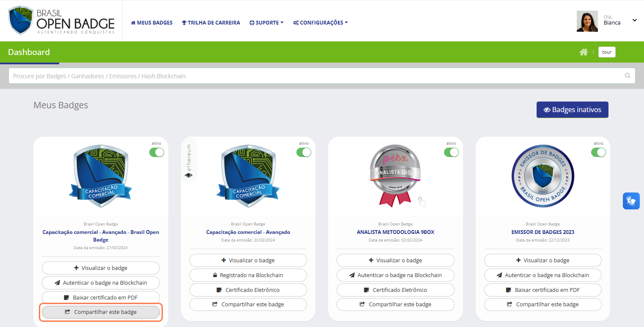644x327 pixels.
Task: Expand the Configurações dropdown menu
Action: pos(321,23)
